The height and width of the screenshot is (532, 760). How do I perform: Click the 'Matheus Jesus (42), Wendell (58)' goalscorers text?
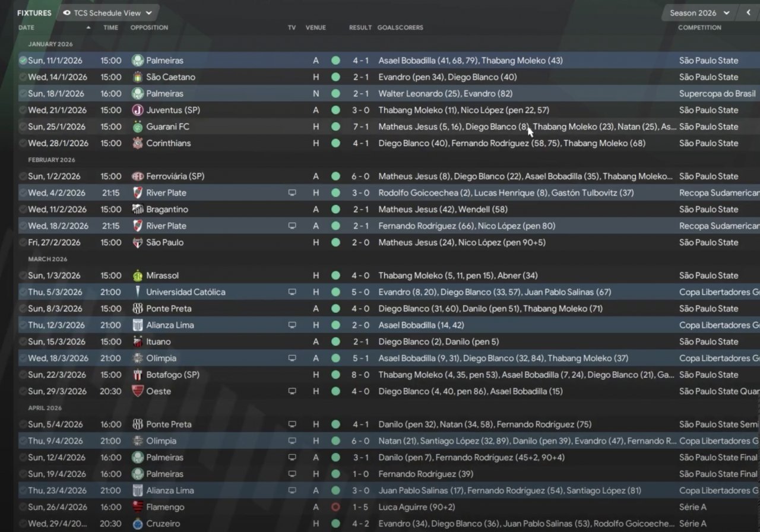coord(443,210)
